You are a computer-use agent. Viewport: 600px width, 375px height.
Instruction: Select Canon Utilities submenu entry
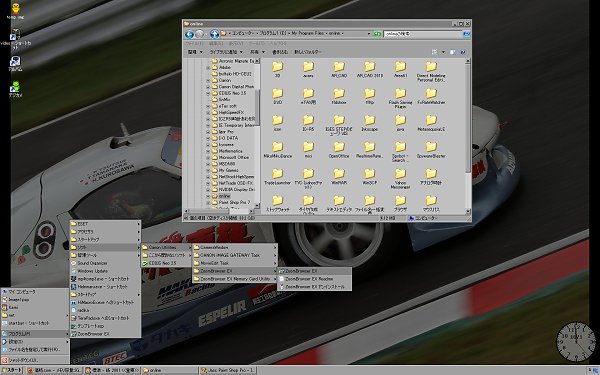coord(166,248)
